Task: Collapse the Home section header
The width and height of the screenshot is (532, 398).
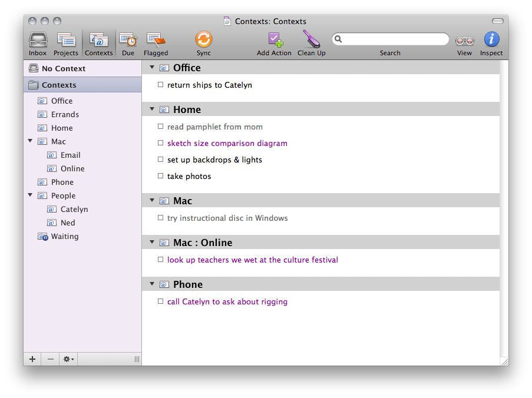Action: point(152,110)
